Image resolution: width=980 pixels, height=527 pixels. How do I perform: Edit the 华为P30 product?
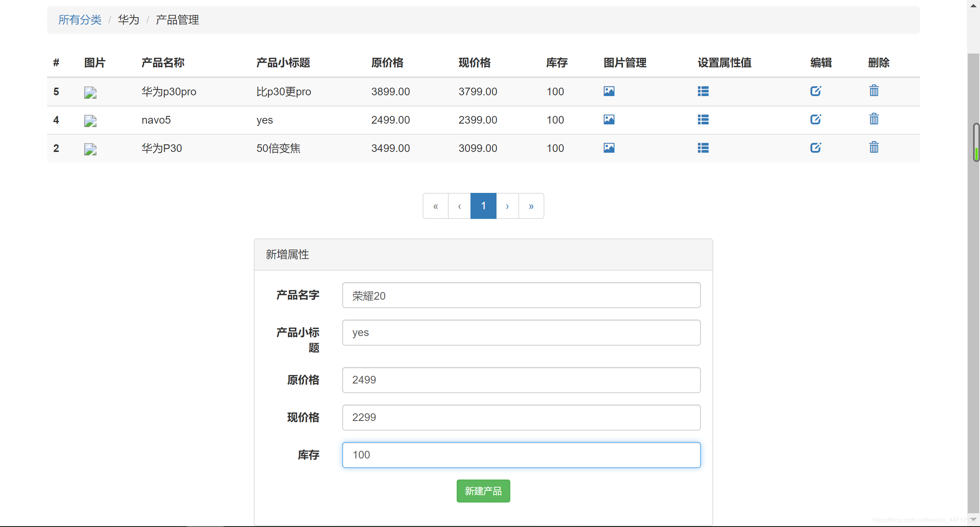(815, 148)
